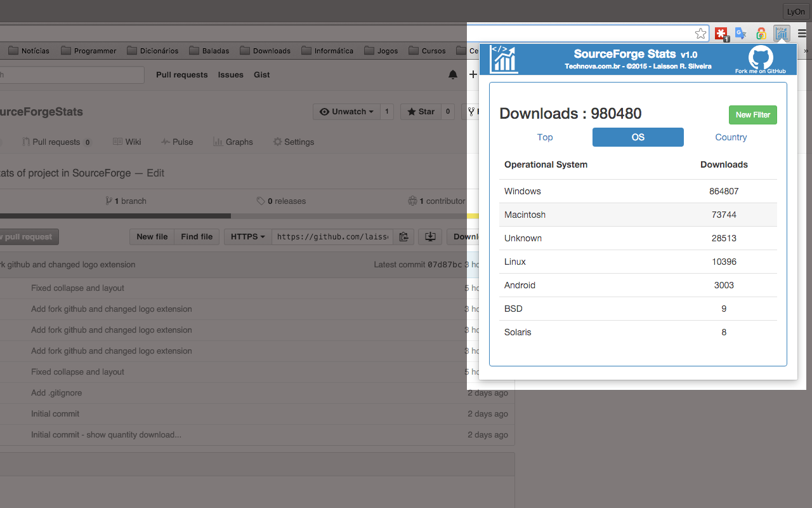Open GitHub notifications via bell icon
The width and height of the screenshot is (812, 508).
[x=453, y=74]
